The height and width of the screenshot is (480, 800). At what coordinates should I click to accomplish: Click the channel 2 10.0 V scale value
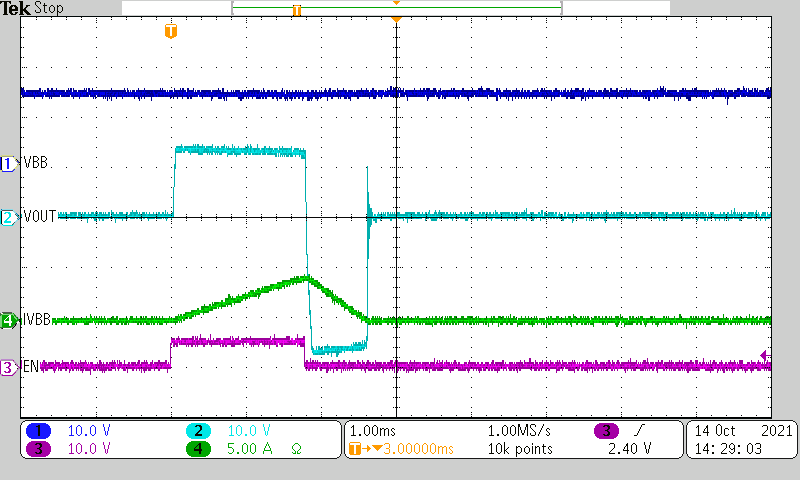(x=249, y=431)
